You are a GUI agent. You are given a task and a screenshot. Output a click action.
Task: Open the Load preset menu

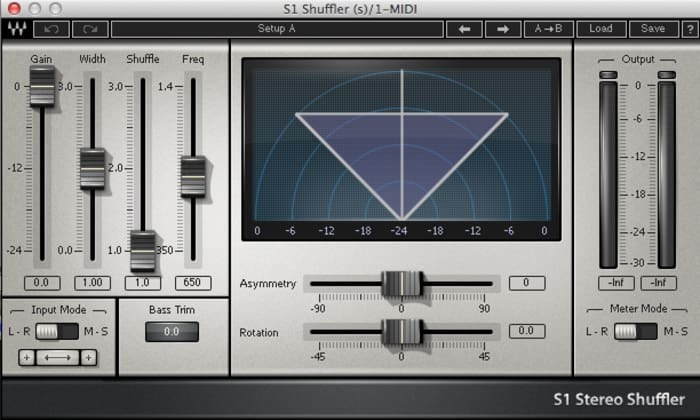click(601, 29)
